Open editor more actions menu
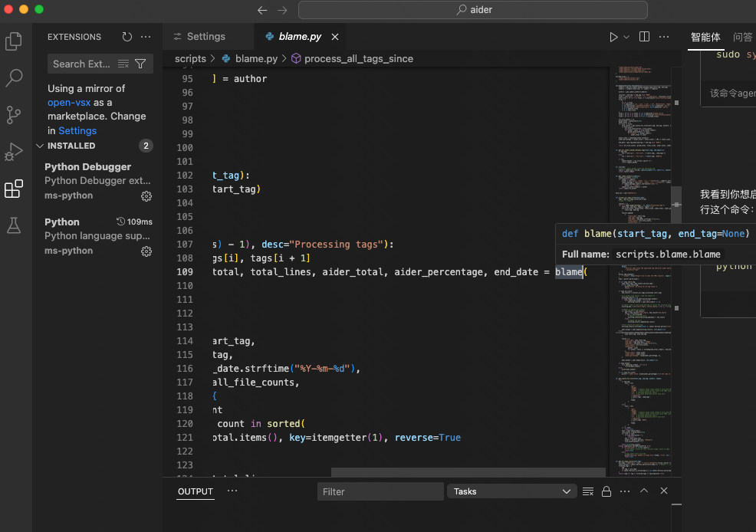Viewport: 756px width, 532px height. coord(664,37)
